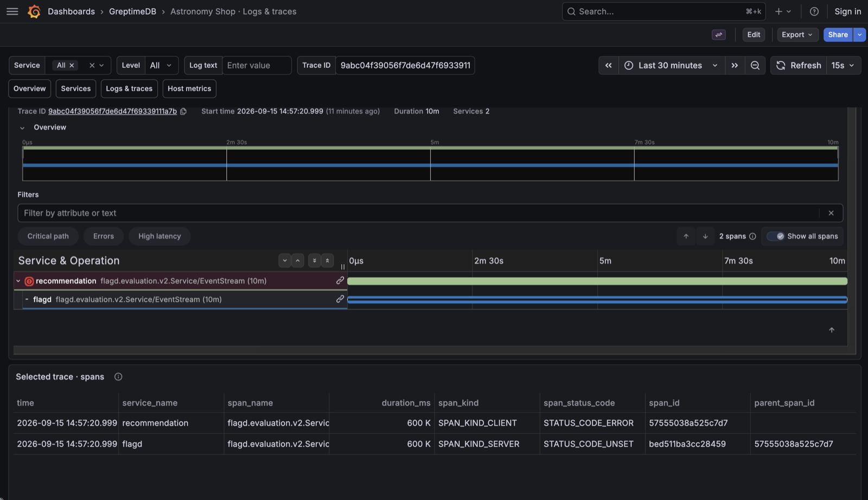Go to next matching span arrow
The width and height of the screenshot is (868, 500).
[705, 236]
